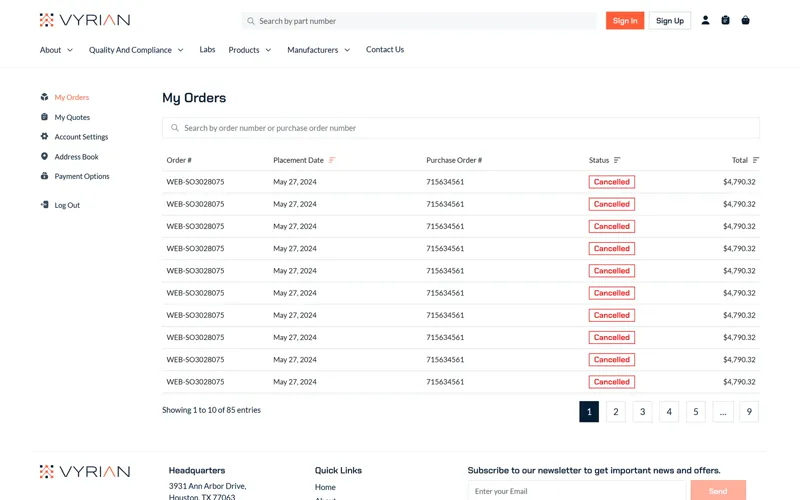This screenshot has width=800, height=500.
Task: Click the My Orders page heading
Action: coord(194,98)
